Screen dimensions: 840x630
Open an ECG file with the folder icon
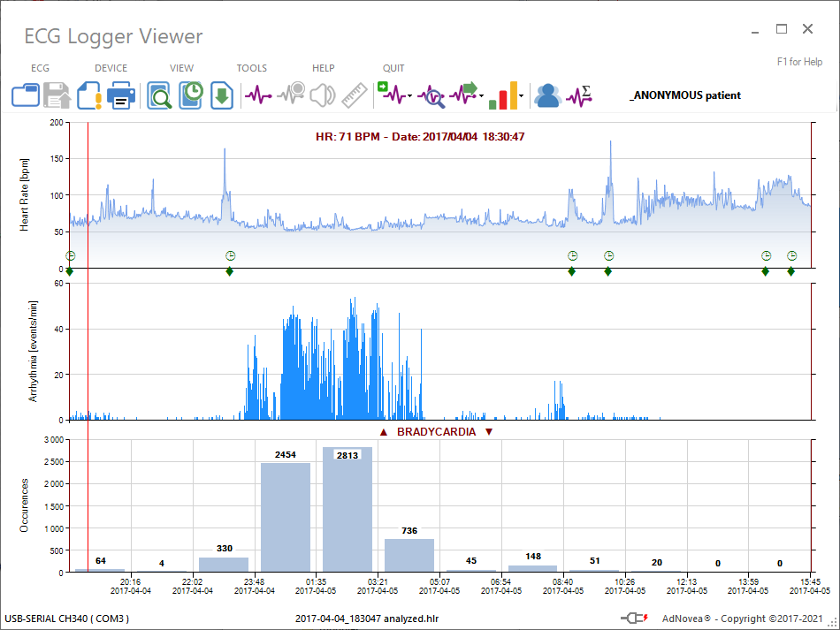(25, 95)
